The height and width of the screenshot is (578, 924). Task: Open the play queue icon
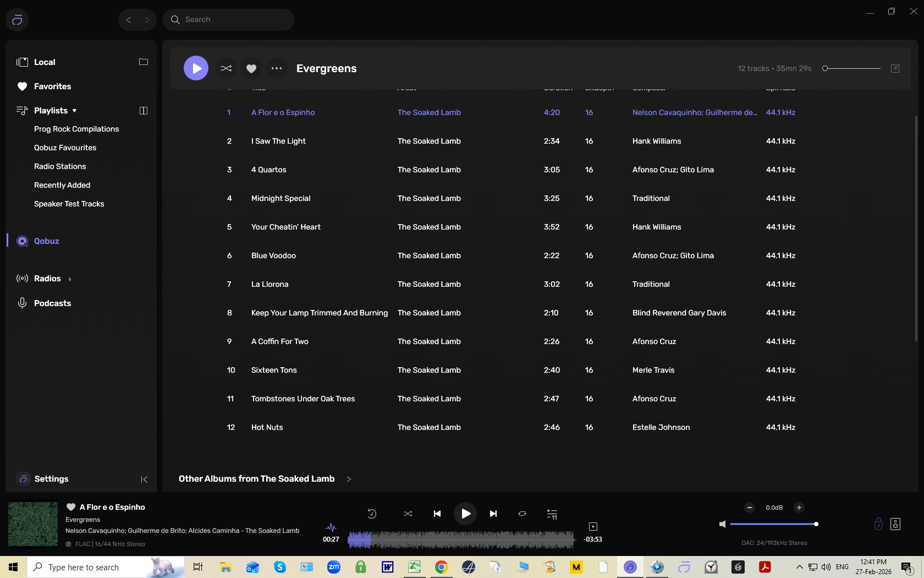click(552, 514)
